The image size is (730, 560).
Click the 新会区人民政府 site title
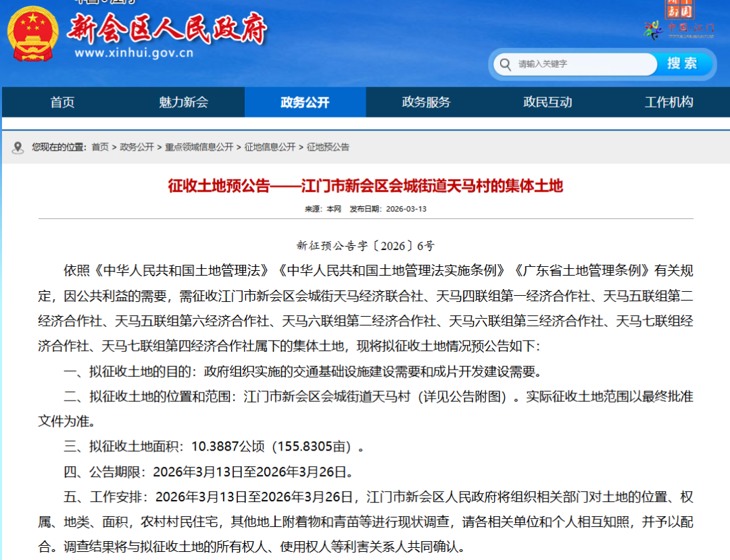pyautogui.click(x=167, y=28)
